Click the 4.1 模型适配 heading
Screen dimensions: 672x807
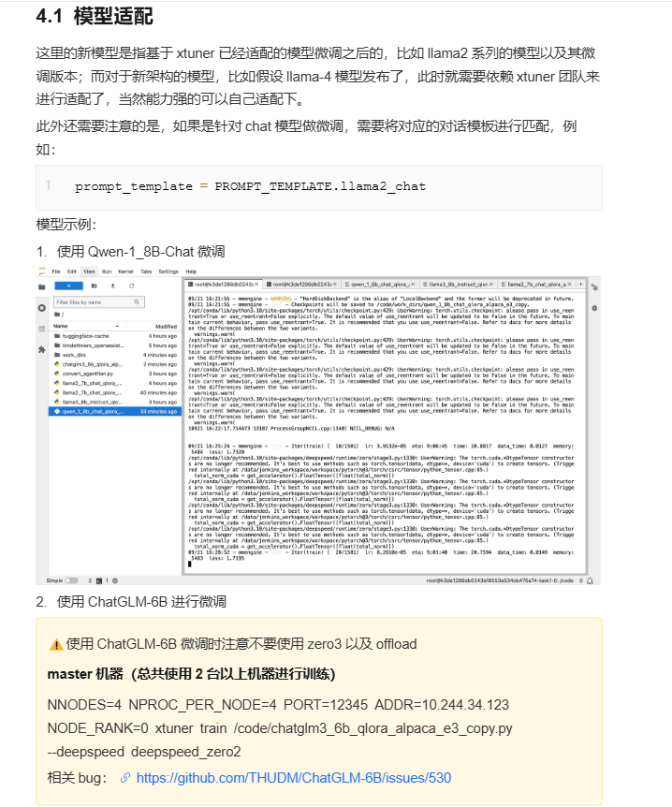pos(95,17)
